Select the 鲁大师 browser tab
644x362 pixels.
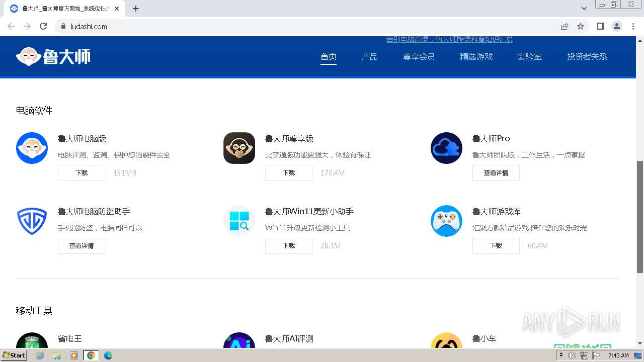(64, 9)
